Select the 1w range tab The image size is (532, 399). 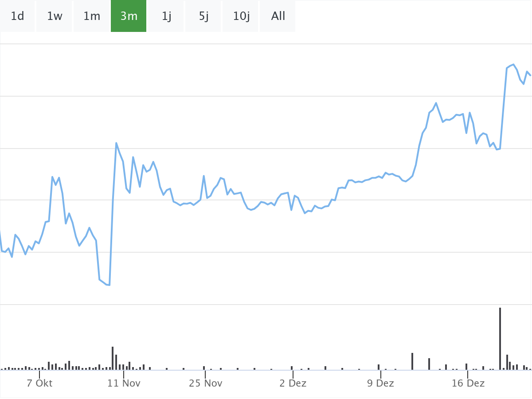[x=55, y=16]
